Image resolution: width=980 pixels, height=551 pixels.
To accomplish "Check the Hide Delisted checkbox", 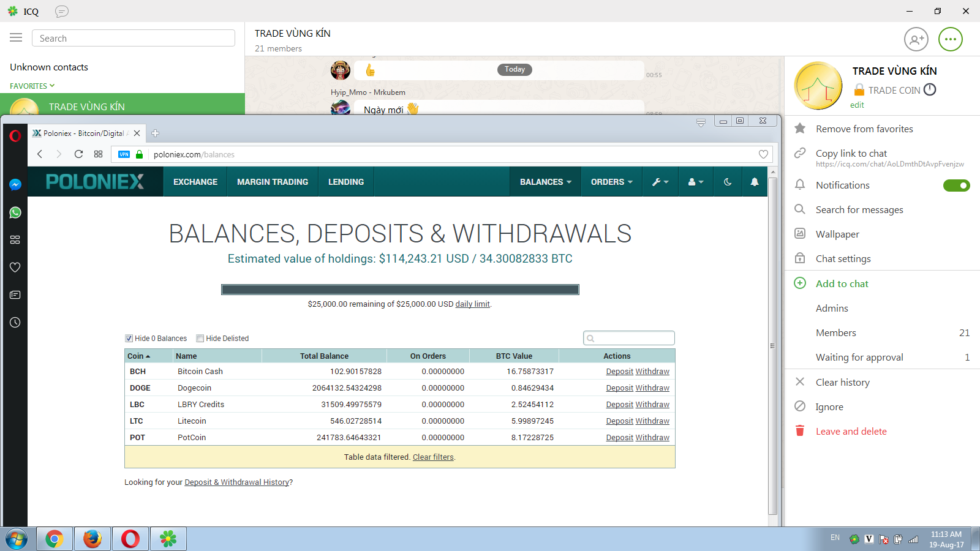I will click(200, 339).
